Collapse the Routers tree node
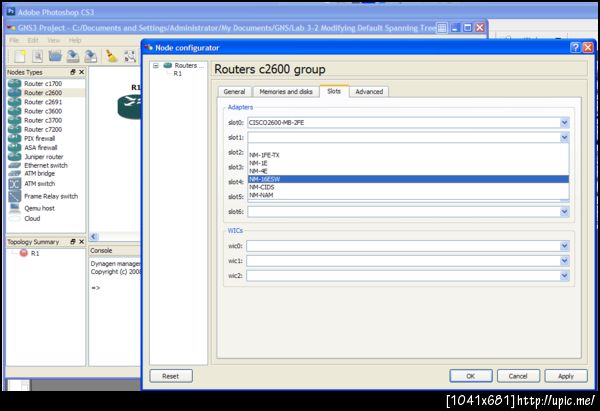The width and height of the screenshot is (600, 411). [156, 66]
